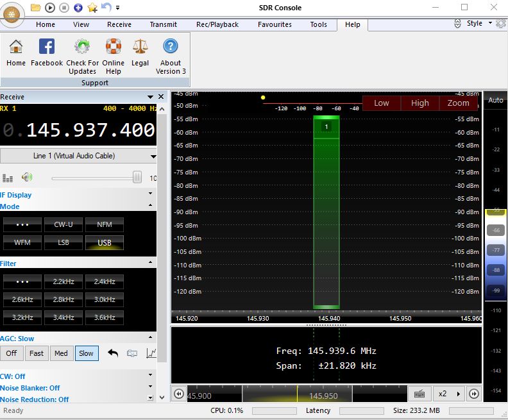Collapse the AGC section
The width and height of the screenshot is (508, 420).
coord(150,337)
